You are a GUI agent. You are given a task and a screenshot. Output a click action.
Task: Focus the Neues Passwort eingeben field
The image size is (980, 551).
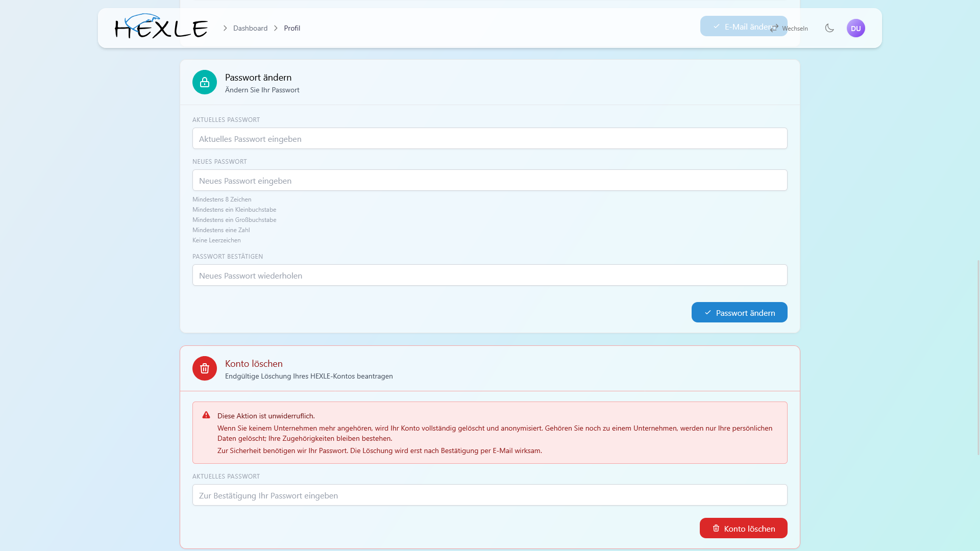click(x=490, y=180)
